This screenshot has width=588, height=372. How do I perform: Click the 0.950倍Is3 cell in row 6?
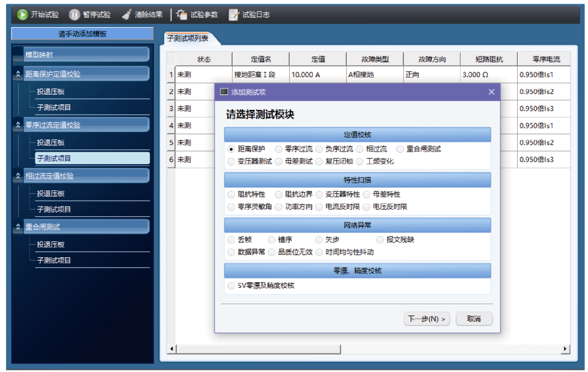[x=544, y=159]
